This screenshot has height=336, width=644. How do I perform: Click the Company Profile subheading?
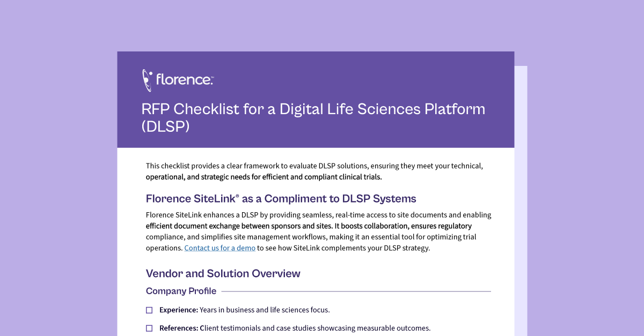(181, 291)
